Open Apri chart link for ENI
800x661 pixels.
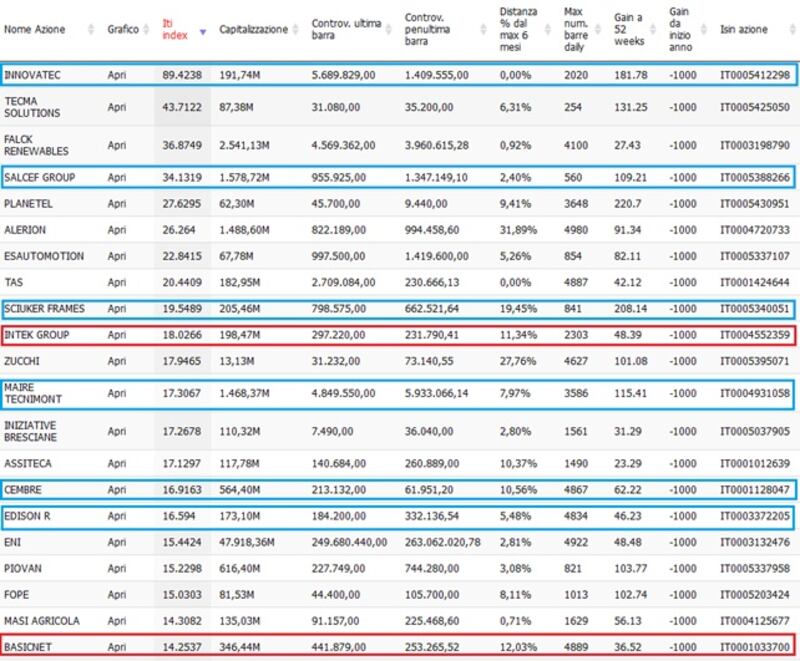(117, 542)
